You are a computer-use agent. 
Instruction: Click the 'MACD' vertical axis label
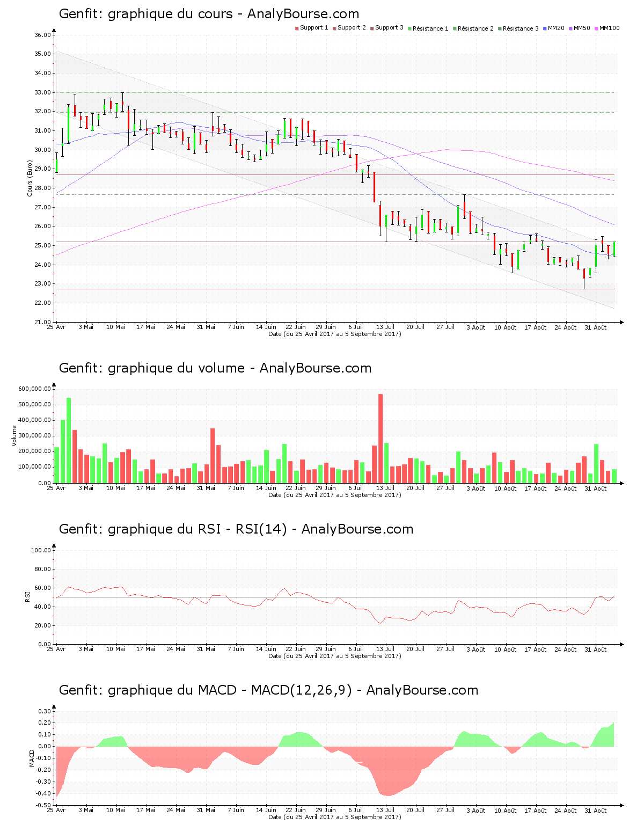[32, 758]
